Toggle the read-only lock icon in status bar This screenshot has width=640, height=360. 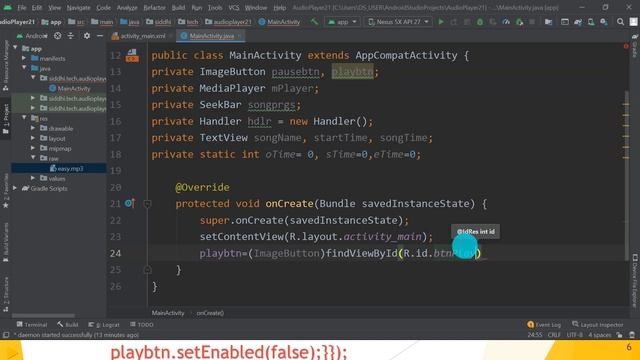(619, 335)
